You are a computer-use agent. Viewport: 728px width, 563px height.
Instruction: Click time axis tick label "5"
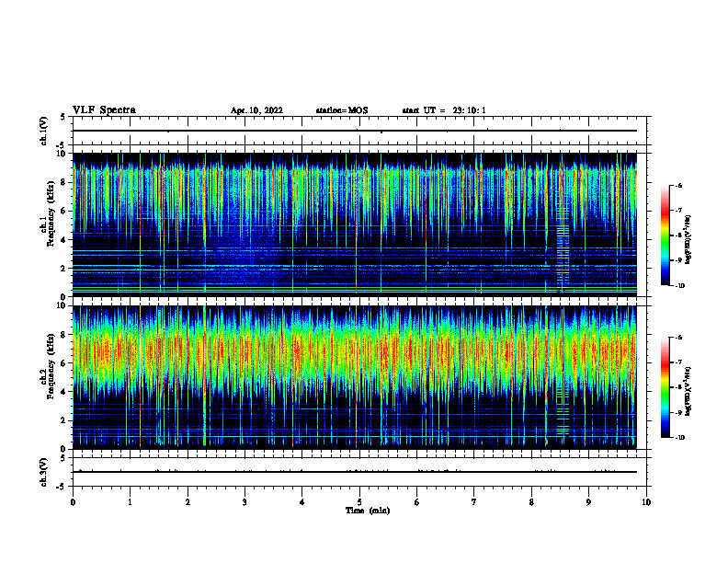(359, 502)
